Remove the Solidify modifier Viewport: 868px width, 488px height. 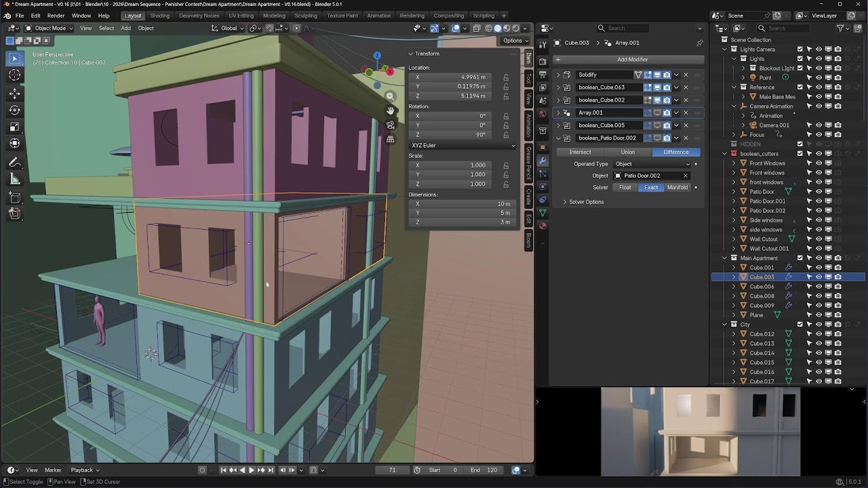tap(686, 75)
